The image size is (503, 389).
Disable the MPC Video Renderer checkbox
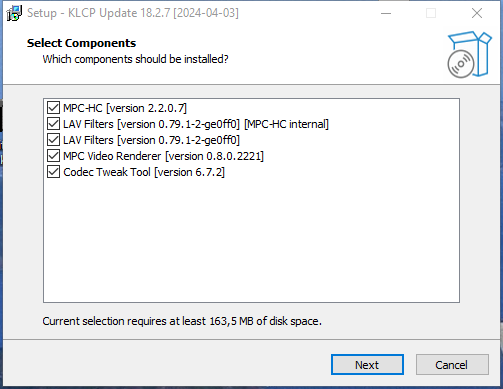pyautogui.click(x=53, y=156)
